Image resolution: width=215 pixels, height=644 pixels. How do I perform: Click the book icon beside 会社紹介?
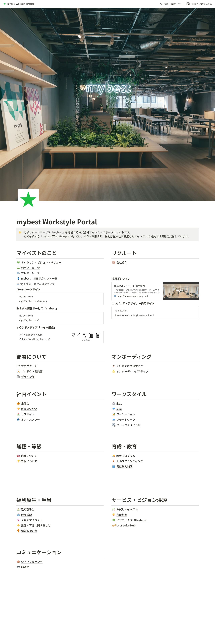pos(114,262)
